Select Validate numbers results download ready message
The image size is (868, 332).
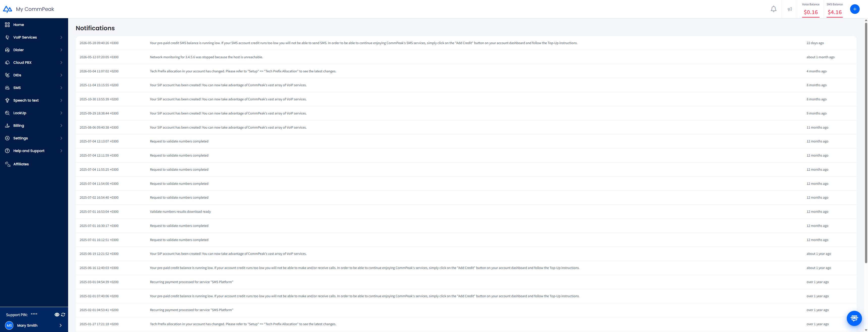pos(180,212)
